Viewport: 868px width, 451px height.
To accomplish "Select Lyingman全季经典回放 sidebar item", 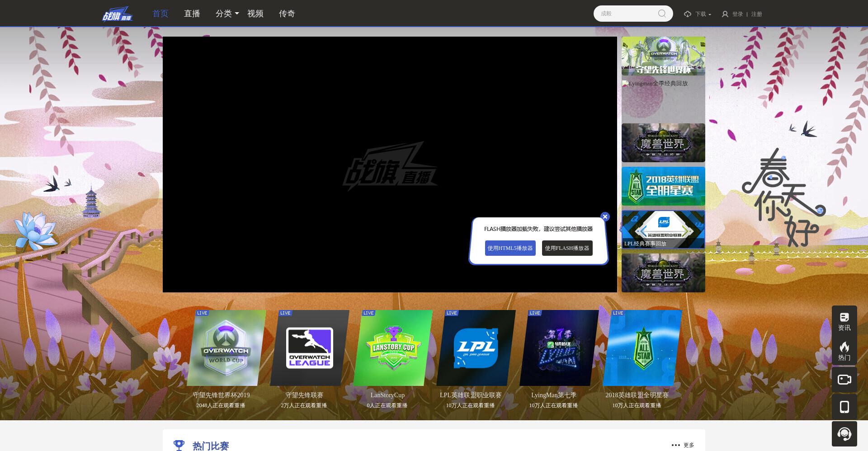I will [x=663, y=99].
